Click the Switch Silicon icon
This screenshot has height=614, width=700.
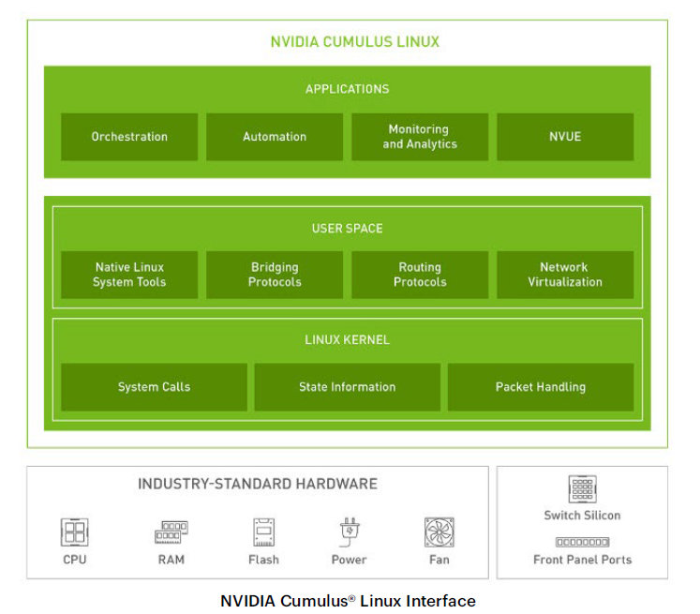point(582,489)
